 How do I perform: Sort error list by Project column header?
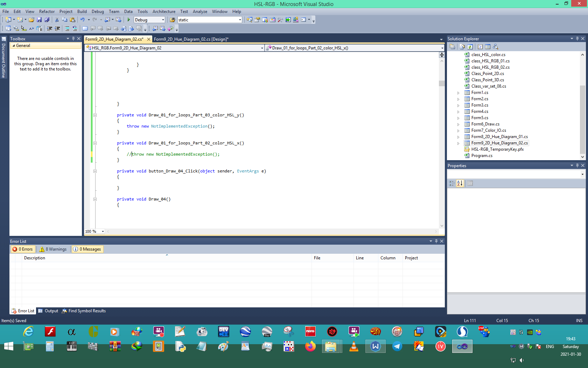click(x=423, y=258)
